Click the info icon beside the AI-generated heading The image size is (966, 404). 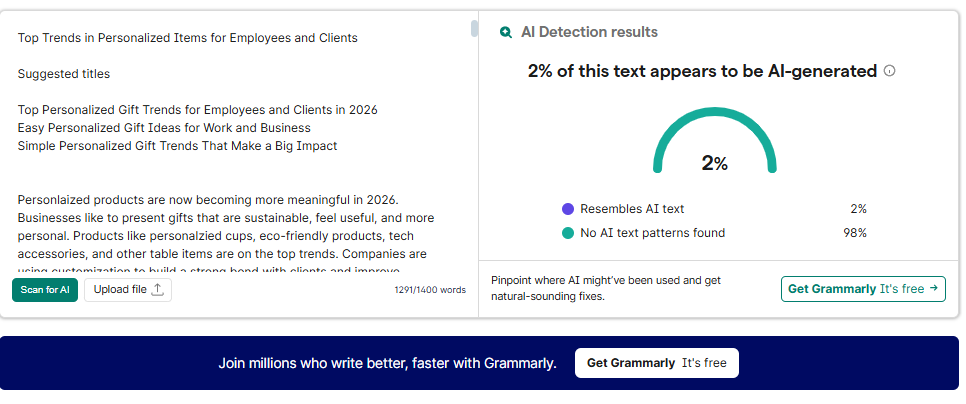(x=890, y=71)
